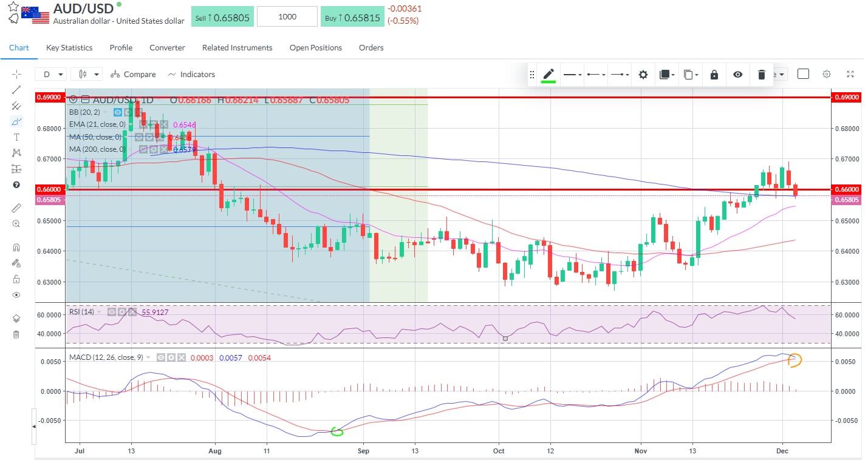The height and width of the screenshot is (460, 868).
Task: Open the Orders tab
Action: click(371, 47)
